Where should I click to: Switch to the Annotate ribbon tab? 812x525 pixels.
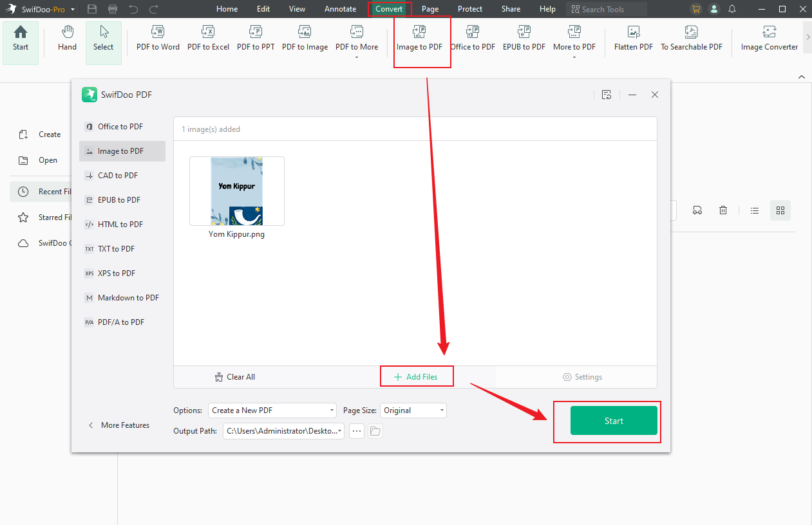340,8
